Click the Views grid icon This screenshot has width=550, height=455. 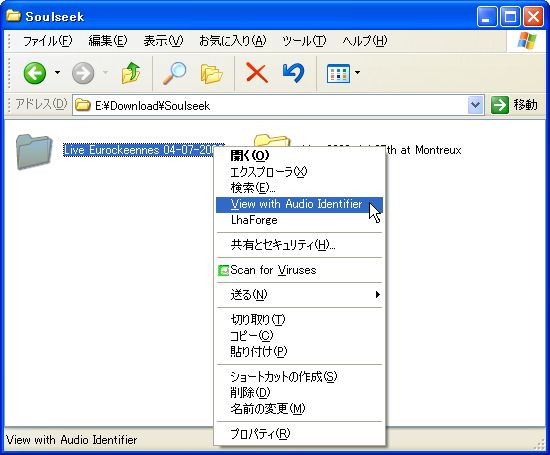(x=338, y=73)
